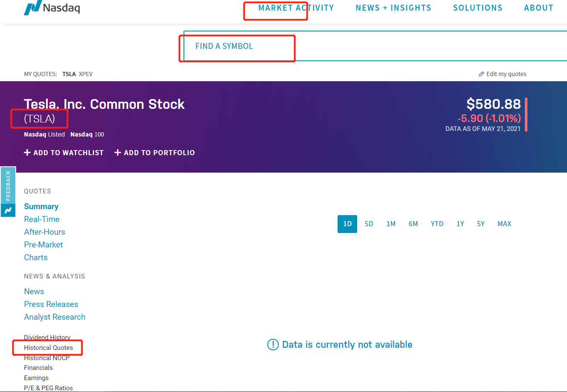Click the Nasdaq logo

(52, 8)
